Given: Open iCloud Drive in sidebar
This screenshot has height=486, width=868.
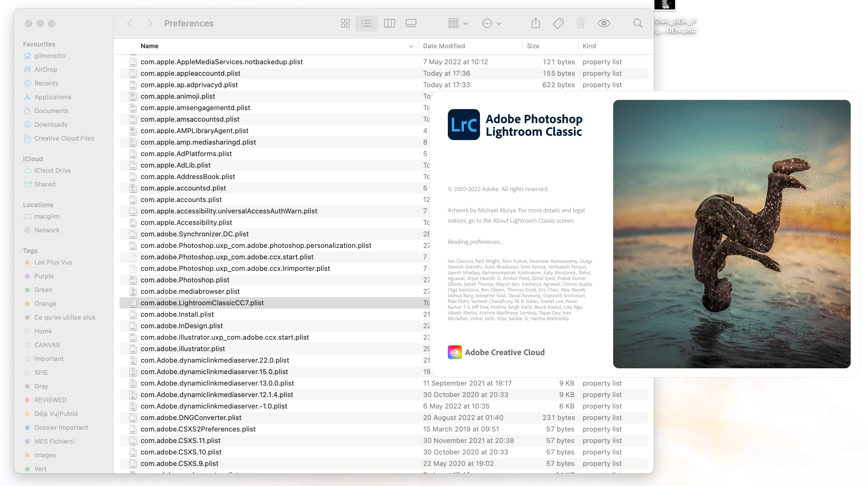Looking at the screenshot, I should point(52,170).
